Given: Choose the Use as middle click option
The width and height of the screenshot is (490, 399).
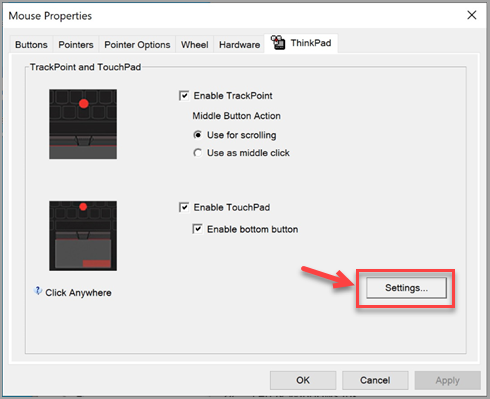Looking at the screenshot, I should click(198, 153).
